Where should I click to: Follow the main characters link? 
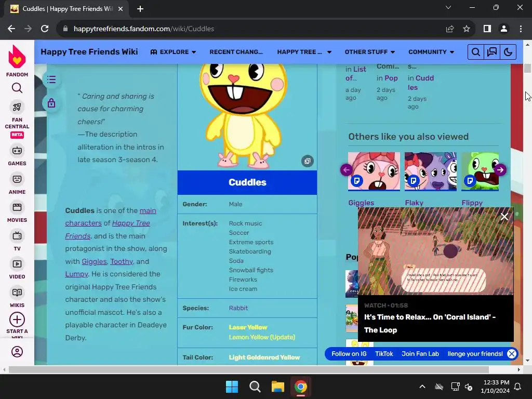click(110, 217)
